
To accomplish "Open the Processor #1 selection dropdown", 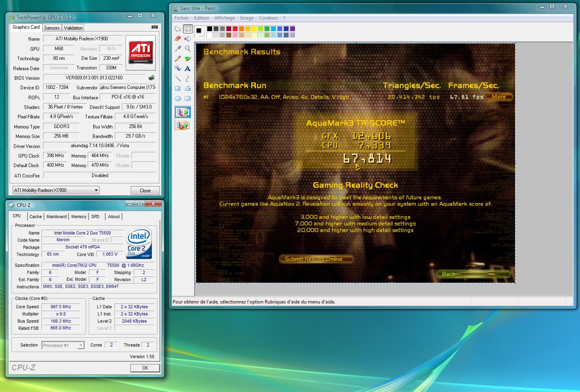I will click(63, 345).
